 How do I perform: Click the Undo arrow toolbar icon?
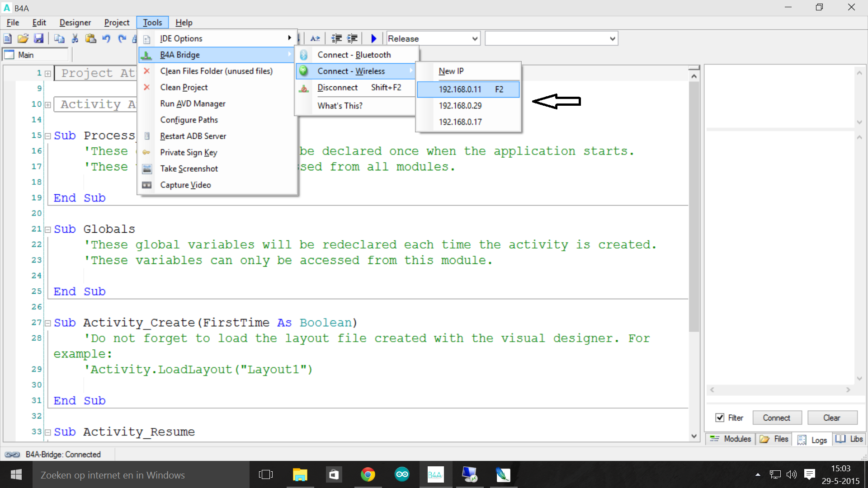[106, 38]
